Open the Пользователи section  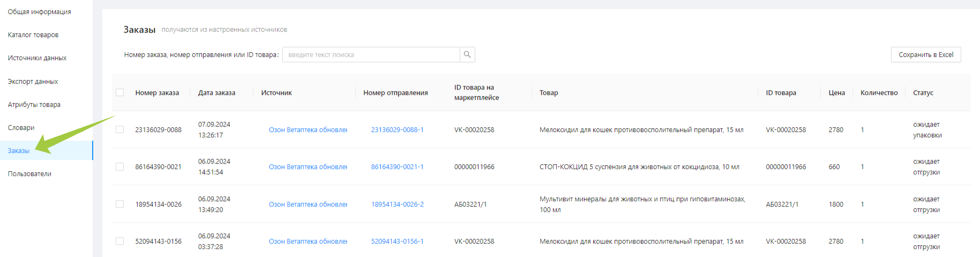coord(29,174)
